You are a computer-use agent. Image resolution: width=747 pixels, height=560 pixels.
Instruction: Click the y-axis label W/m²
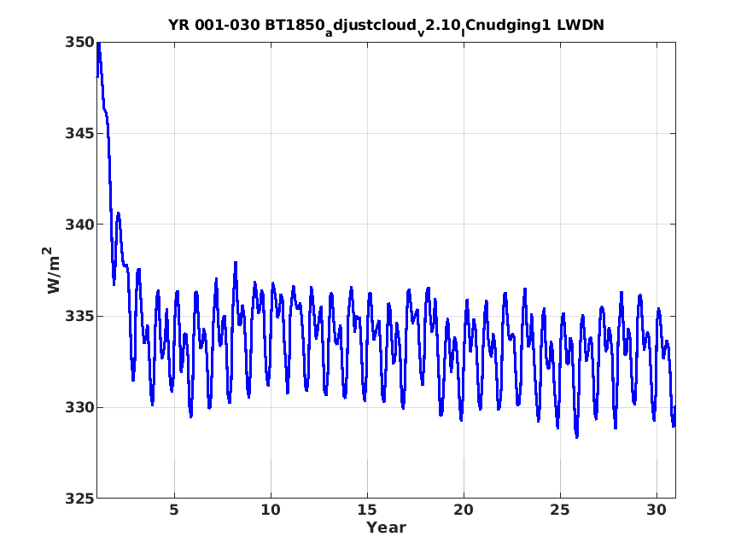53,270
